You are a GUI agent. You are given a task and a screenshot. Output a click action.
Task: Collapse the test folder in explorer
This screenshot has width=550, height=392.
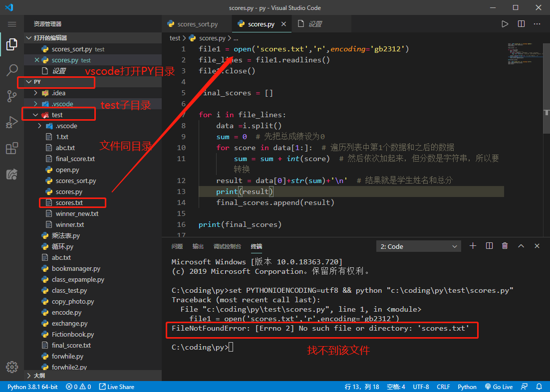tap(35, 115)
